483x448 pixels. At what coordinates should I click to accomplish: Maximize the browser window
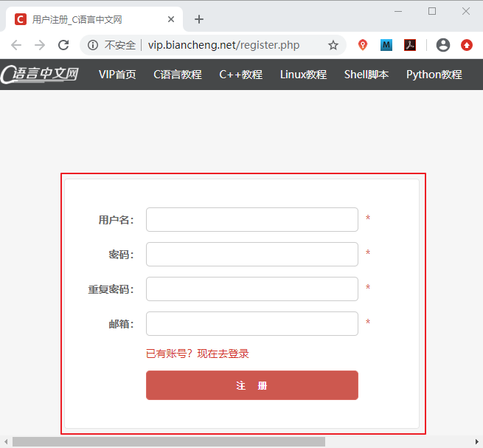pos(432,11)
